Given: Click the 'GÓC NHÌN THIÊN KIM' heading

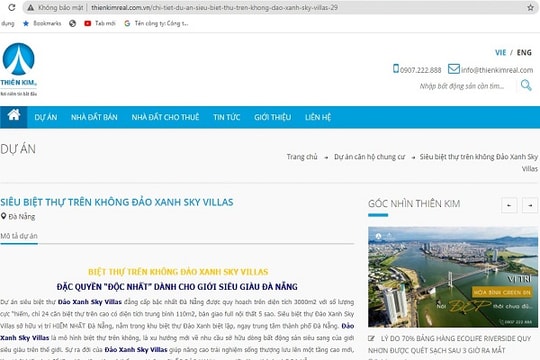Looking at the screenshot, I should pos(414,204).
